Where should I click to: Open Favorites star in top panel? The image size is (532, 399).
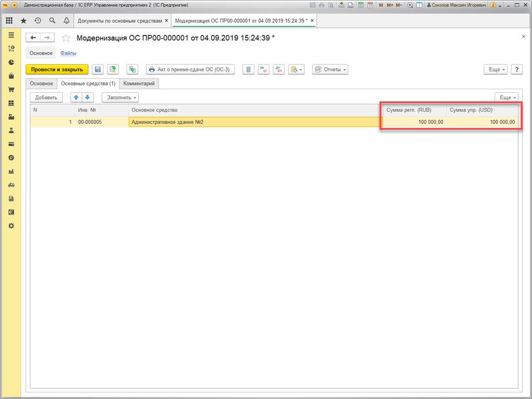pos(23,21)
